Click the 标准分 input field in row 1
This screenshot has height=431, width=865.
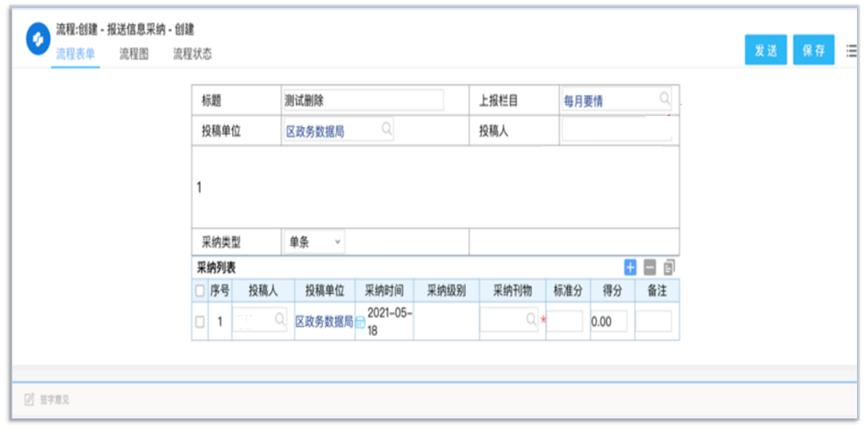pyautogui.click(x=564, y=321)
